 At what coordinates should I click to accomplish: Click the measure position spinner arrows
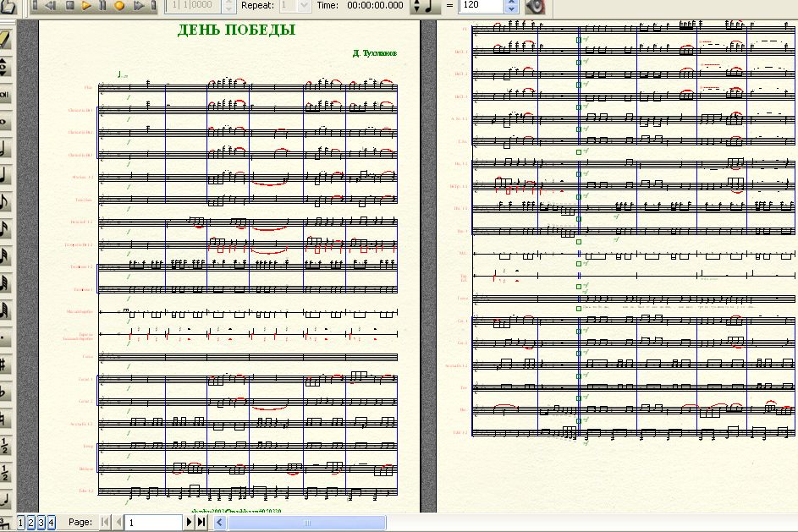[x=229, y=6]
